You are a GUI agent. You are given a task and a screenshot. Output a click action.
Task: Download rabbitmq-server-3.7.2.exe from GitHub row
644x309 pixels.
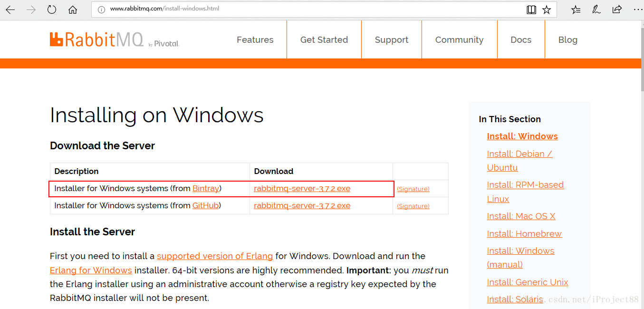pos(302,205)
